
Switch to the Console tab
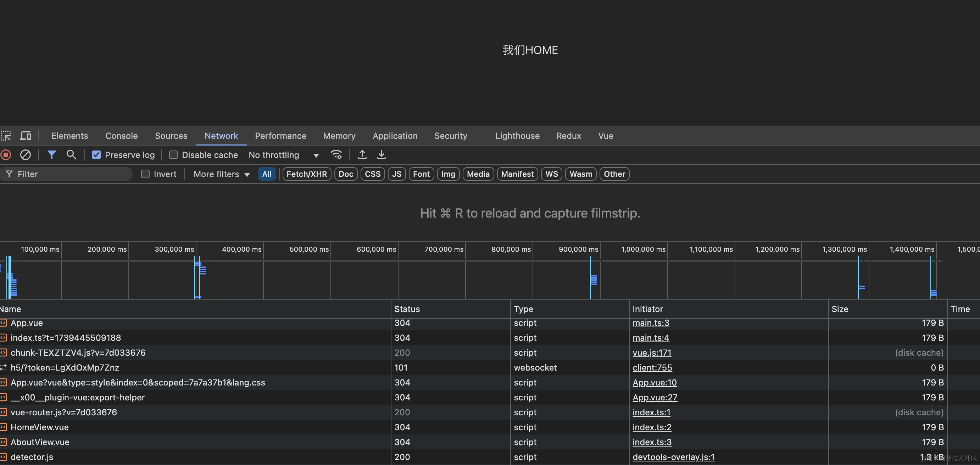pyautogui.click(x=121, y=136)
